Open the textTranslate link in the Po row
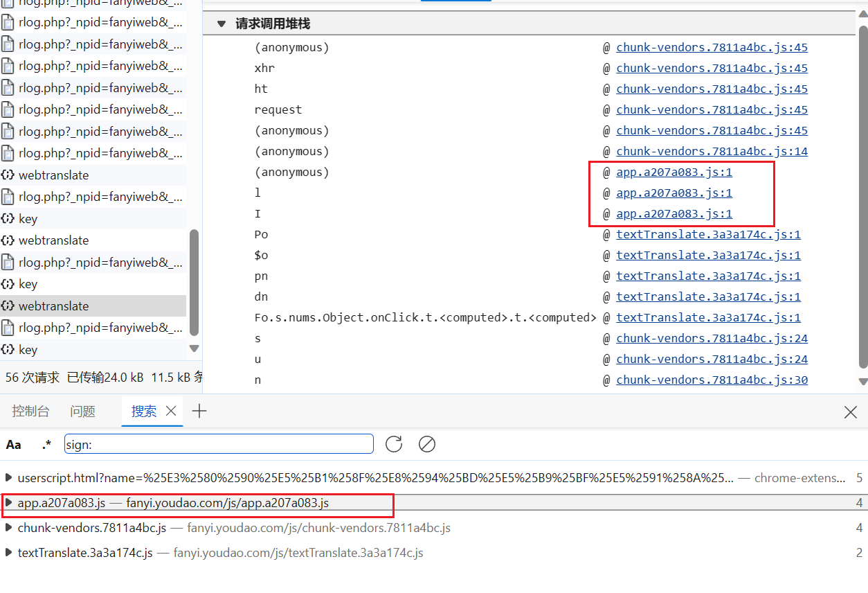The image size is (868, 593). tap(708, 234)
